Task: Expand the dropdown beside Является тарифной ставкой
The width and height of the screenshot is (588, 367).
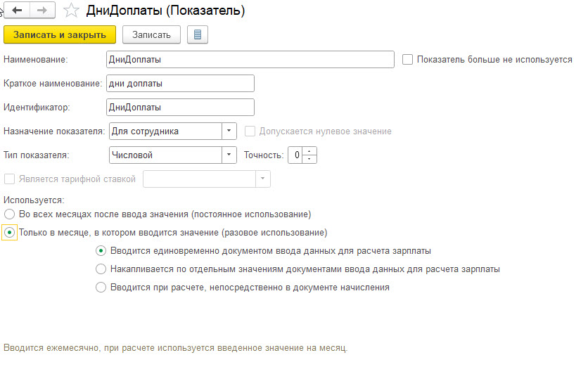Action: point(262,179)
